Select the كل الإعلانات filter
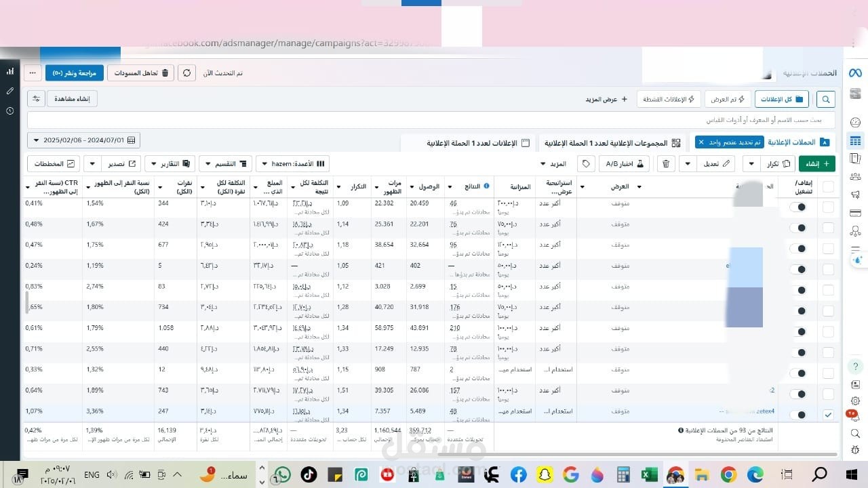The height and width of the screenshot is (488, 868). coord(781,100)
